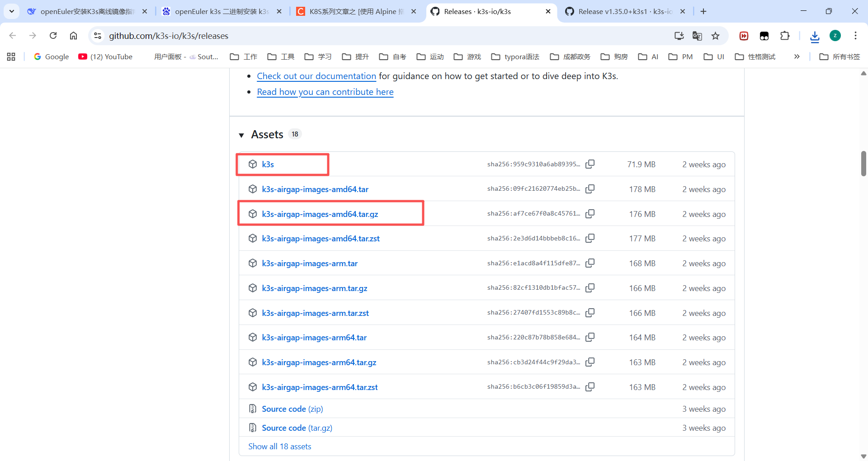The width and height of the screenshot is (868, 461).
Task: Open the Source code (zip) link
Action: (292, 409)
